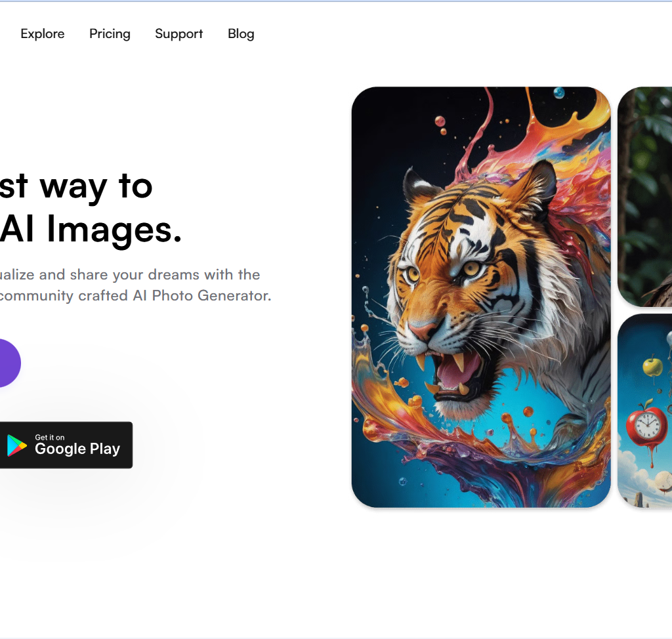Screen dimensions: 672x639
Task: Click the 'AI Images.' headline text
Action: click(x=91, y=230)
